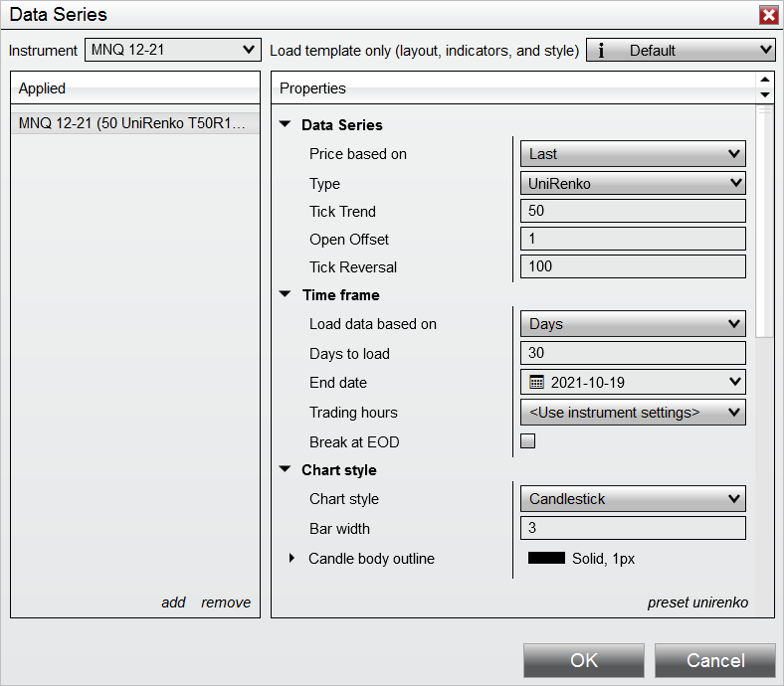Click the remove link in Applied panel
Viewport: 784px width, 686px height.
(226, 602)
